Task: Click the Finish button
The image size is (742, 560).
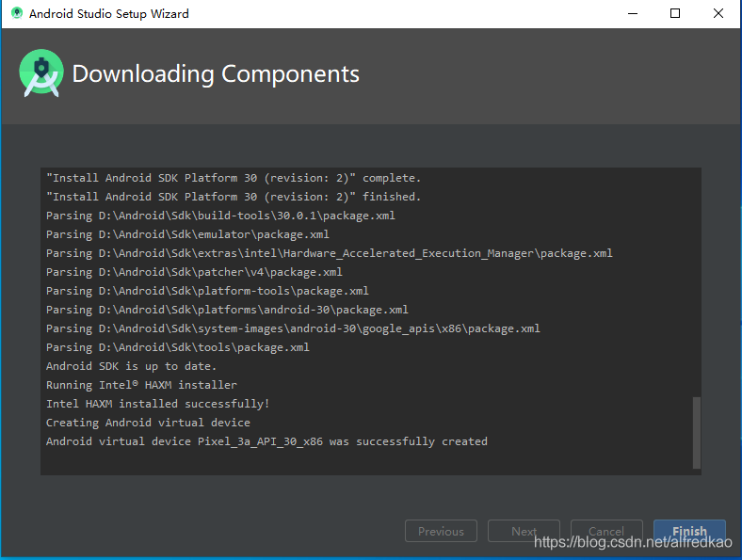Action: 689,531
